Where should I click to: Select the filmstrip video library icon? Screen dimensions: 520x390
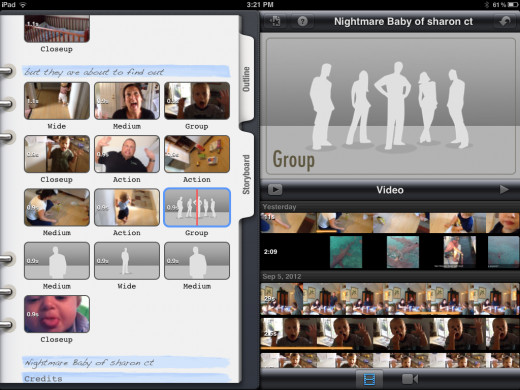click(369, 379)
